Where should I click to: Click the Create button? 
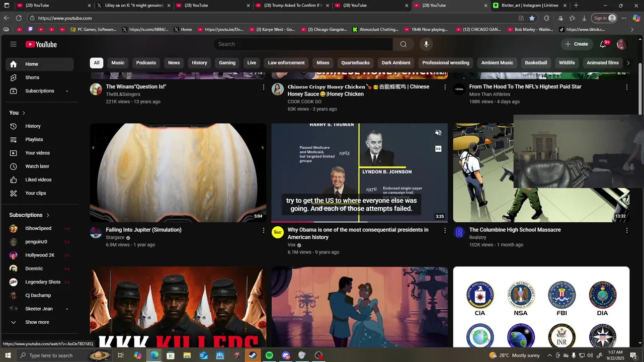pyautogui.click(x=577, y=44)
